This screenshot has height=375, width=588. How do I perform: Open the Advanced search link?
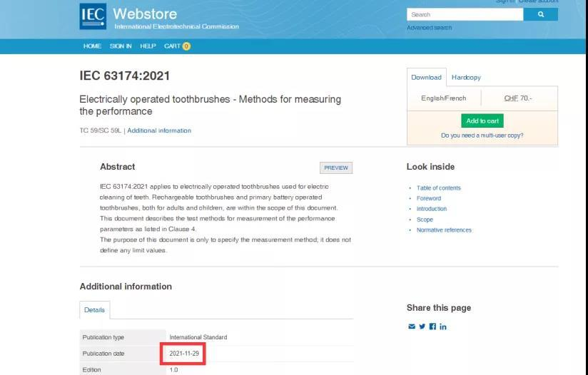pos(429,28)
